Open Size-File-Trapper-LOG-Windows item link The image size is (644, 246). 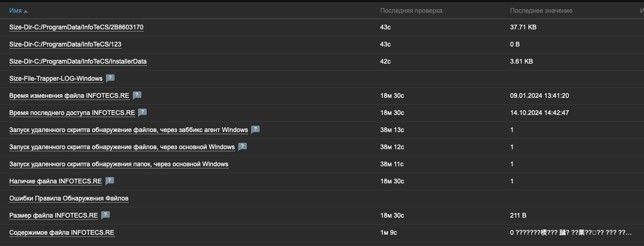56,79
